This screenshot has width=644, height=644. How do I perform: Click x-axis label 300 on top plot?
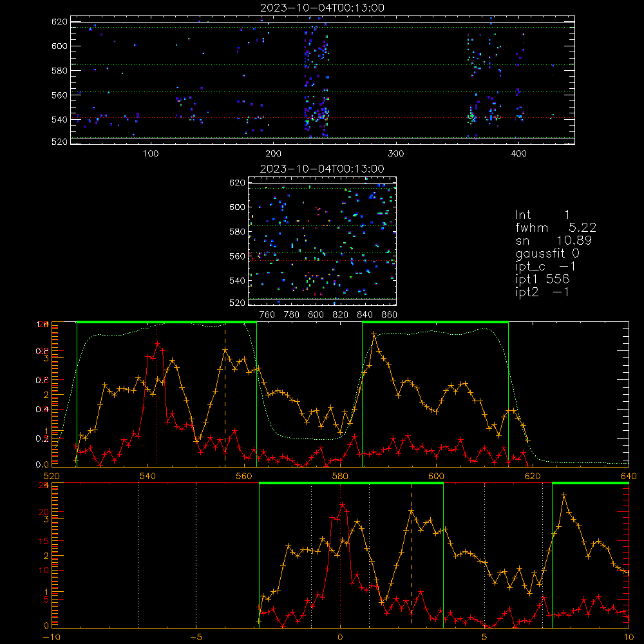click(x=396, y=154)
